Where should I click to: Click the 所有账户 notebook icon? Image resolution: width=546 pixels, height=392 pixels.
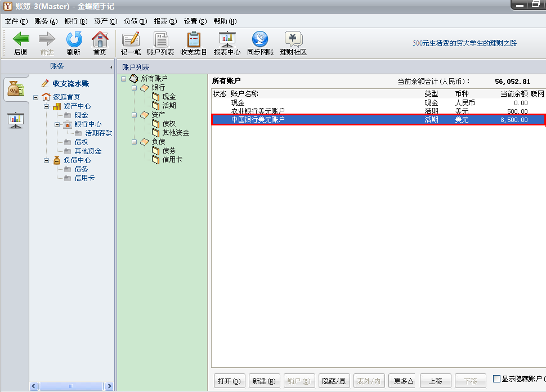tap(134, 78)
